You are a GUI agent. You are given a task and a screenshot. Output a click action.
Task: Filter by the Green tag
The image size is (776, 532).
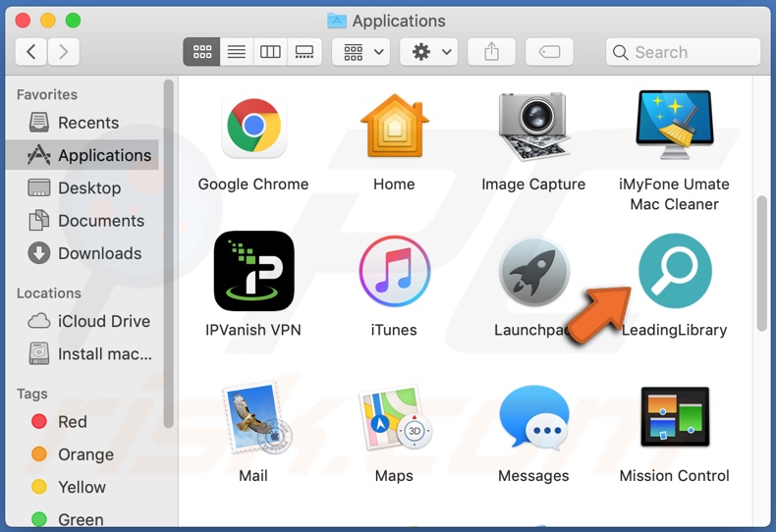[82, 518]
